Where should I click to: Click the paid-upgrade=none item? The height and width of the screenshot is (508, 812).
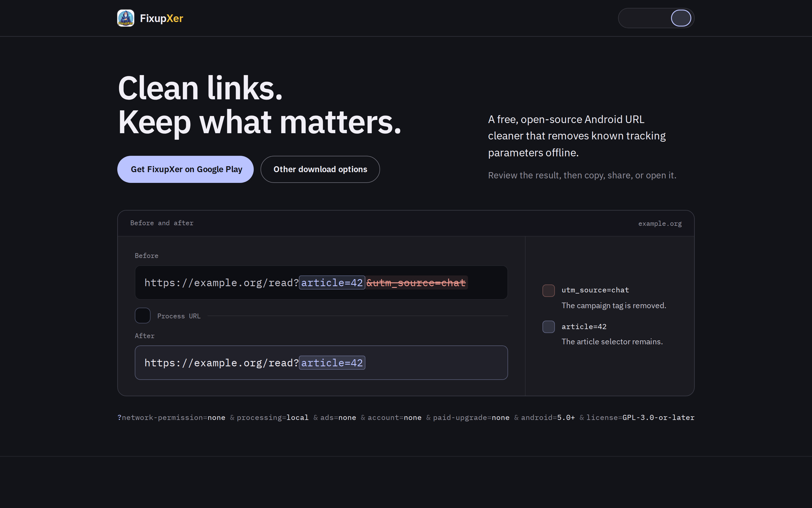click(471, 417)
